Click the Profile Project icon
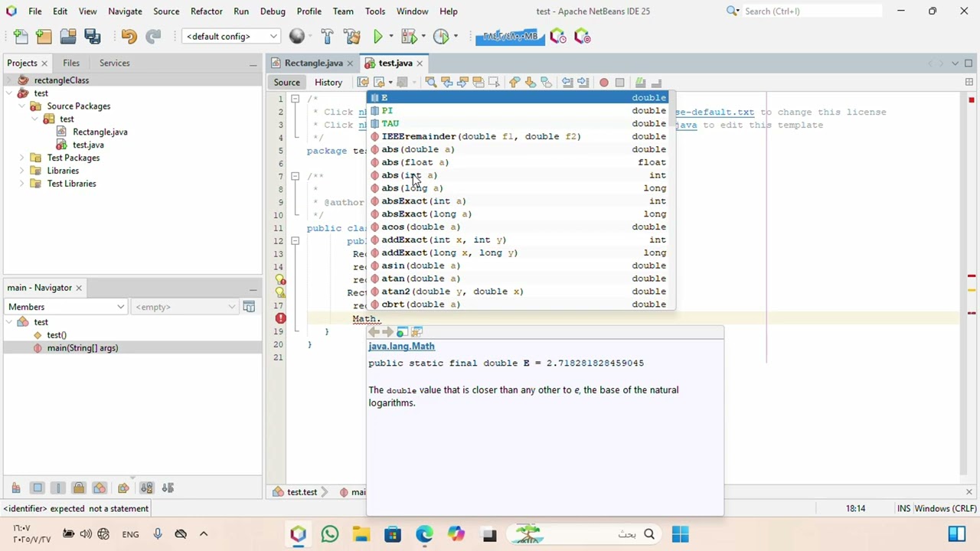980x551 pixels. (x=441, y=37)
